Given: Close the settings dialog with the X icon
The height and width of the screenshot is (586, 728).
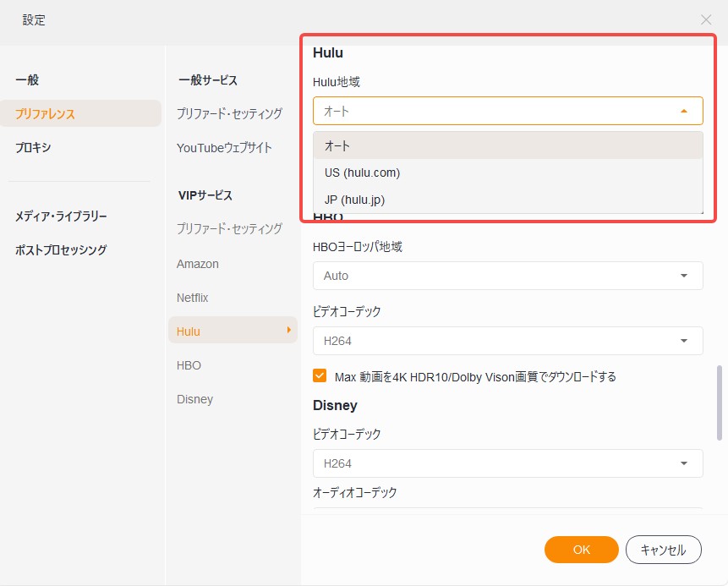Looking at the screenshot, I should (706, 19).
